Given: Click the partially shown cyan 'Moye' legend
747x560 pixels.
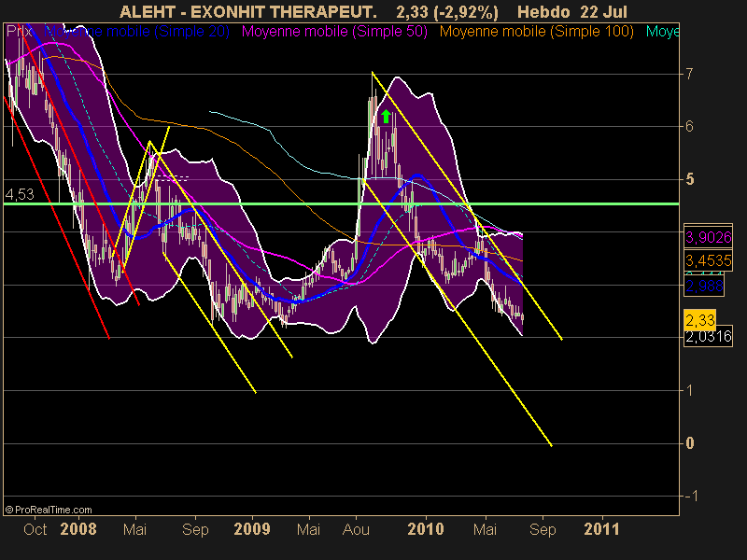Looking at the screenshot, I should 662,32.
